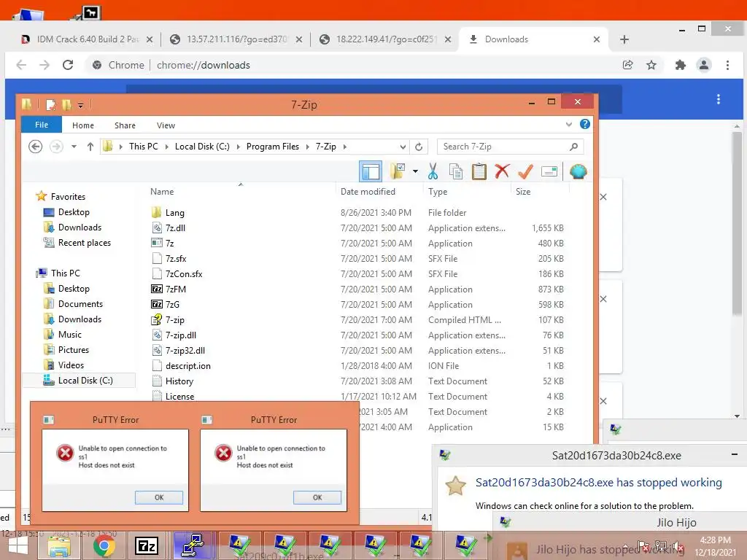This screenshot has height=560, width=747.
Task: Click the Cut scissors icon in Explorer toolbar
Action: pyautogui.click(x=433, y=171)
